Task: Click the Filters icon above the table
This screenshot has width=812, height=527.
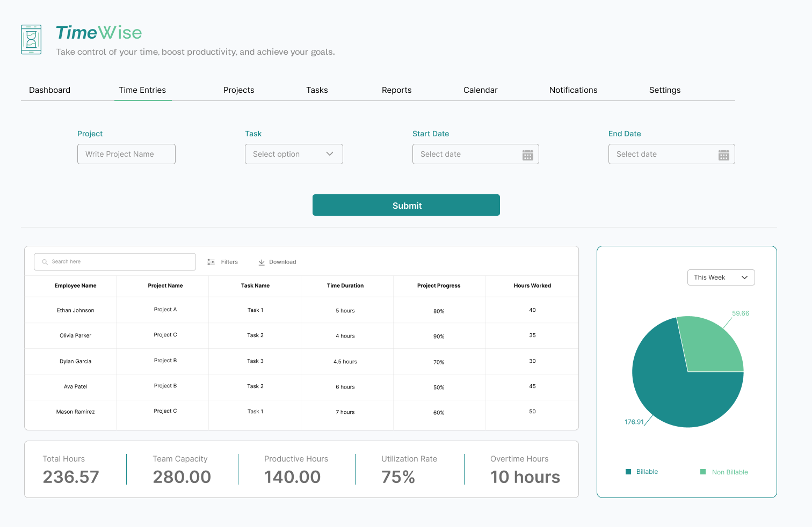Action: pos(211,261)
